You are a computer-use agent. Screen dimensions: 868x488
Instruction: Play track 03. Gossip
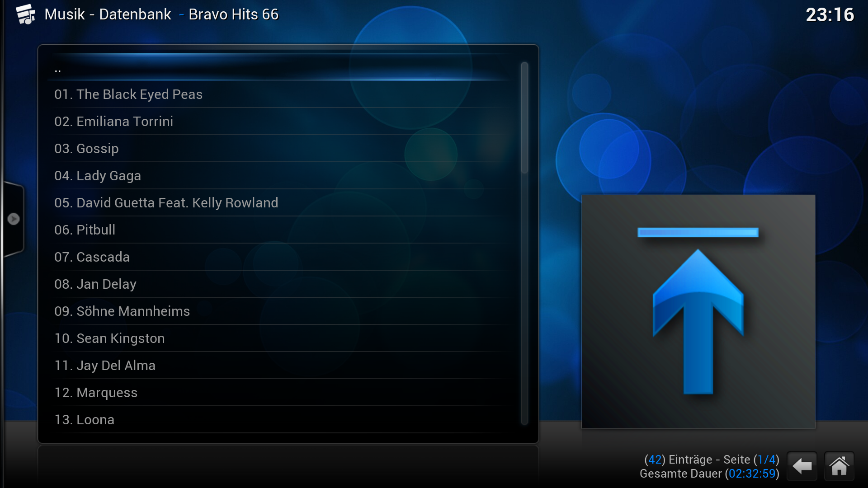280,149
